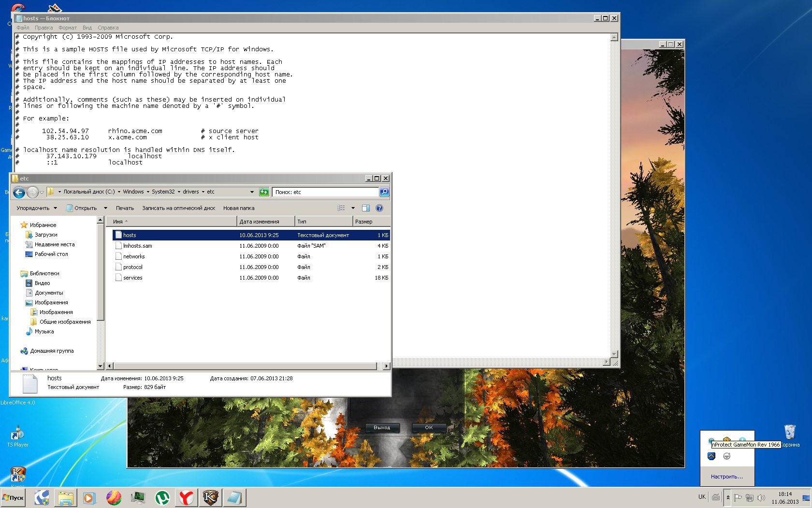
Task: Open Пуск start button
Action: click(13, 498)
